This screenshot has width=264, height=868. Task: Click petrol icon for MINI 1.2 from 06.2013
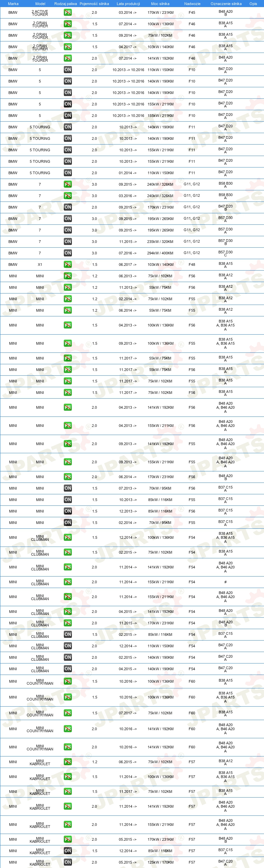68,276
